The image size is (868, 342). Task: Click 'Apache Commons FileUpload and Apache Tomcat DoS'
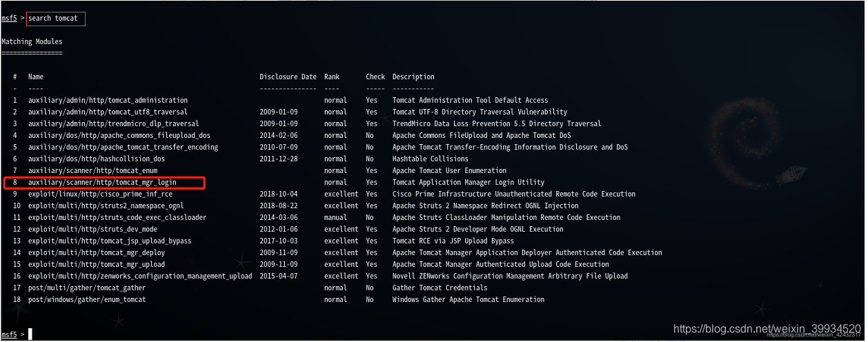tap(482, 135)
